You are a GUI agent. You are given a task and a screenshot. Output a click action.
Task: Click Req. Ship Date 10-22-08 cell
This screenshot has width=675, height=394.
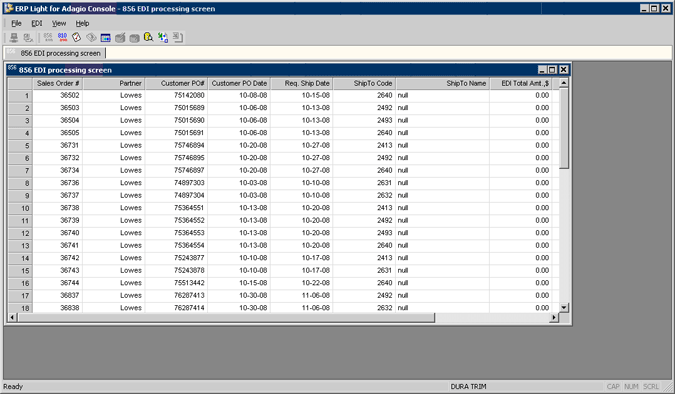(x=302, y=282)
